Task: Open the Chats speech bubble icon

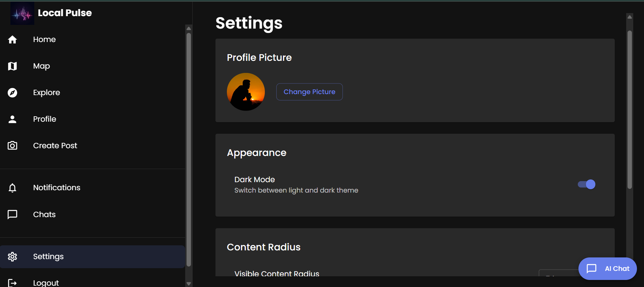Action: click(12, 214)
